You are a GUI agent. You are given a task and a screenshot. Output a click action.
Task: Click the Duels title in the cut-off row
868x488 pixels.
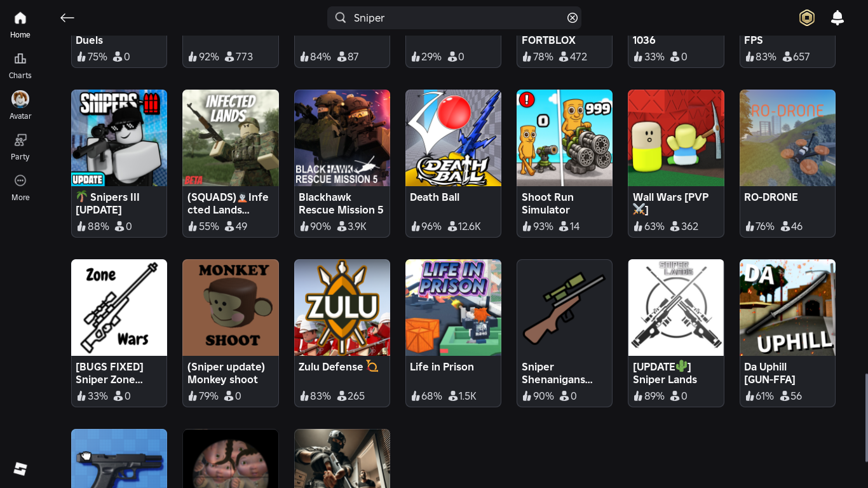(x=90, y=40)
